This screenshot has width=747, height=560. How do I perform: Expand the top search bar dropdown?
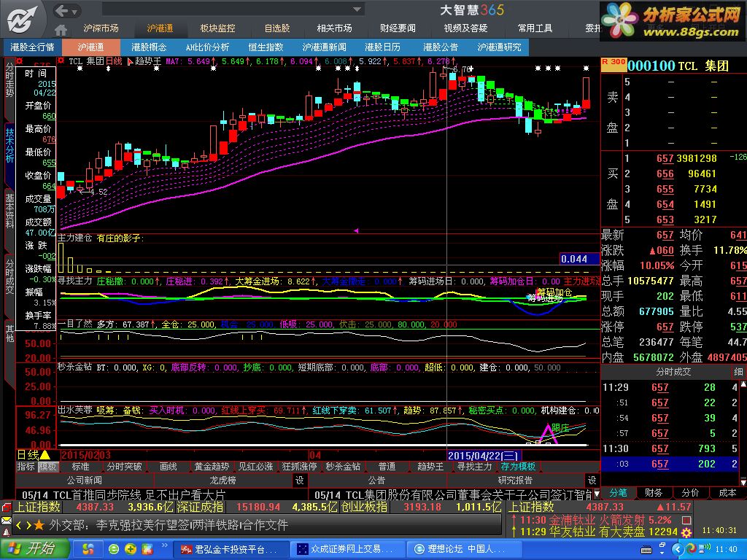357,9
